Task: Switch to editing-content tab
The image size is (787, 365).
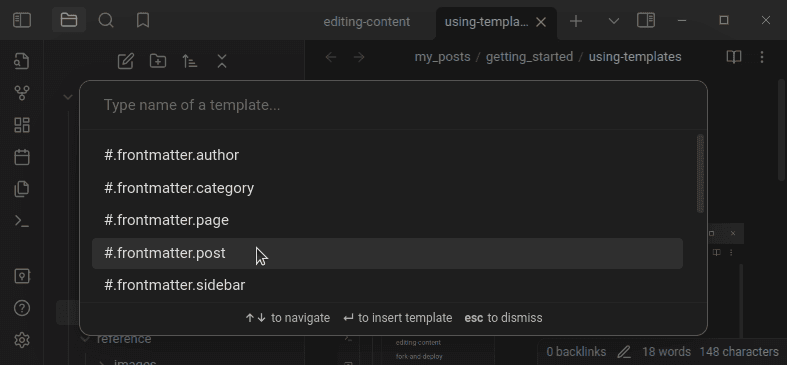Action: click(x=367, y=22)
